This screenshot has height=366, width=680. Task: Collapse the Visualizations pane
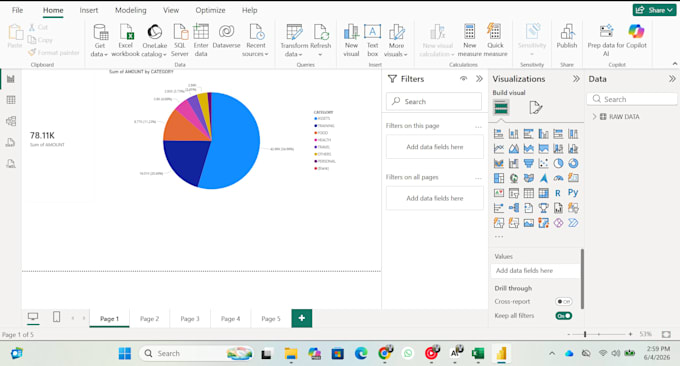(576, 78)
